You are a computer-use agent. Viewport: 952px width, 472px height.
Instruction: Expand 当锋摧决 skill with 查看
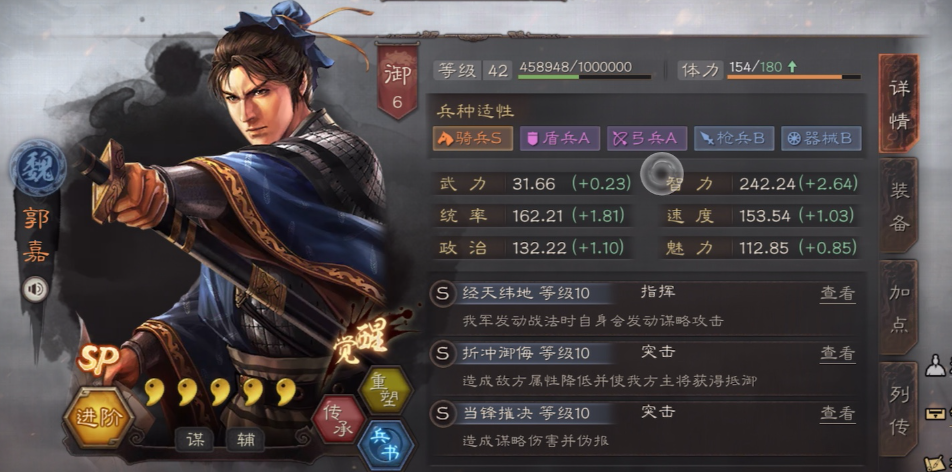pyautogui.click(x=838, y=414)
